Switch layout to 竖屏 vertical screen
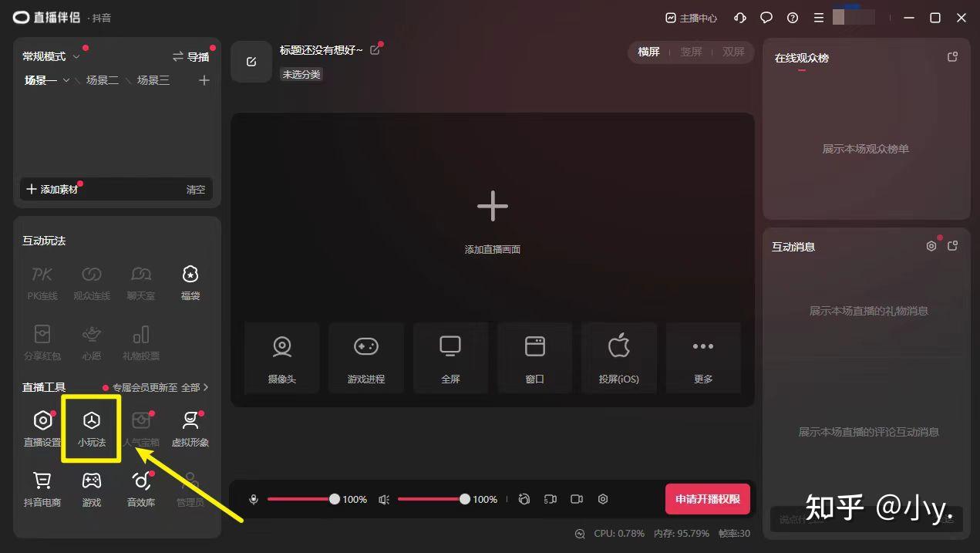980x553 pixels. click(691, 52)
